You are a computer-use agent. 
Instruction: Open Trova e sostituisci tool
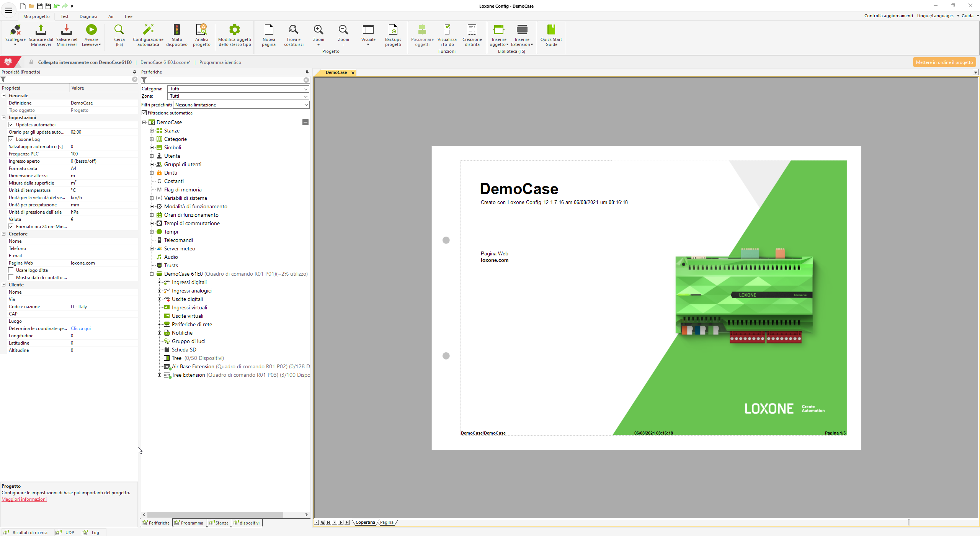click(x=294, y=30)
